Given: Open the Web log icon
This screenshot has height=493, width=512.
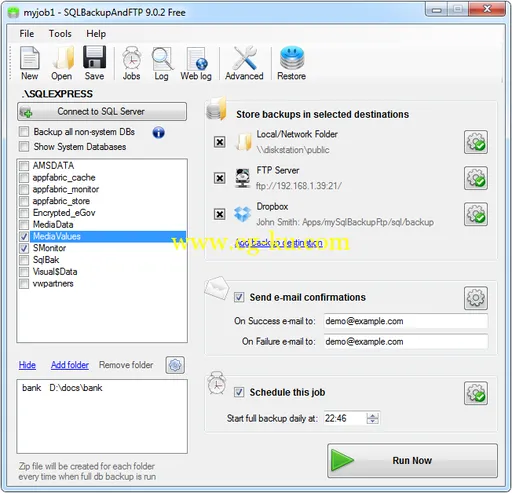Looking at the screenshot, I should [196, 63].
